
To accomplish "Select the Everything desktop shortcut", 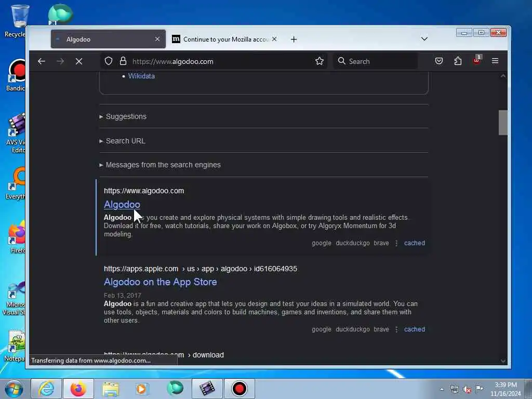I will click(x=16, y=183).
